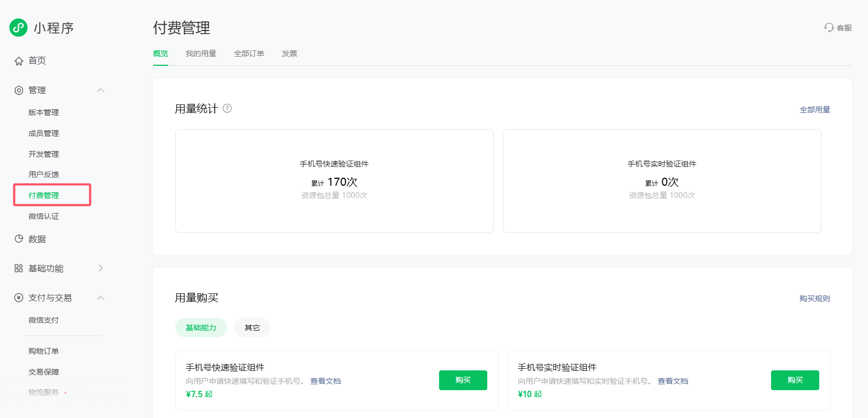Click the grid icon beside 基础功能
868x418 pixels.
pyautogui.click(x=19, y=268)
